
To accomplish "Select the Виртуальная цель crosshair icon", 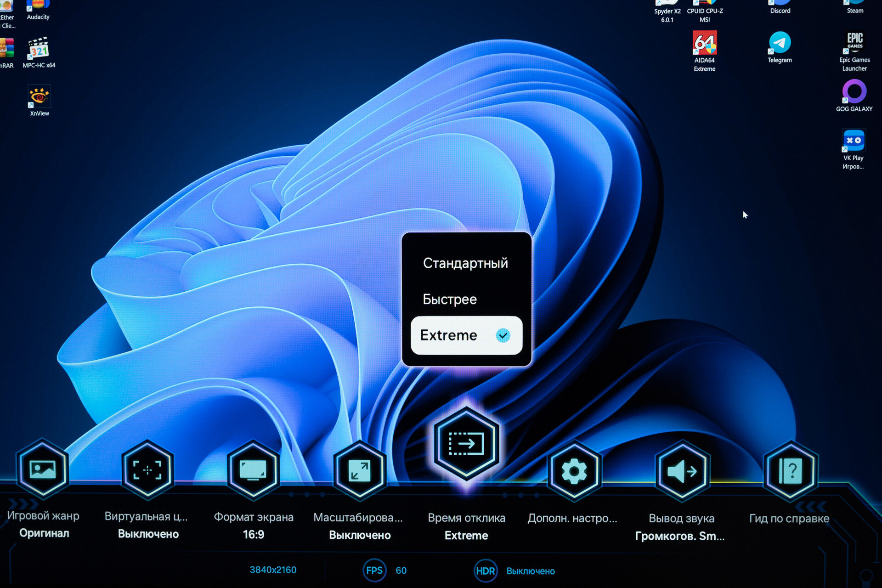I will pyautogui.click(x=147, y=470).
